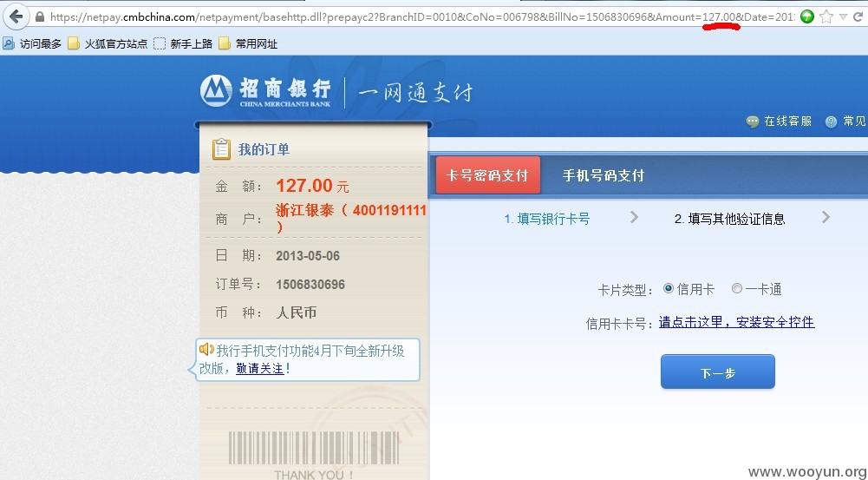Click the padlock security icon in address bar
868x480 pixels.
click(x=40, y=17)
